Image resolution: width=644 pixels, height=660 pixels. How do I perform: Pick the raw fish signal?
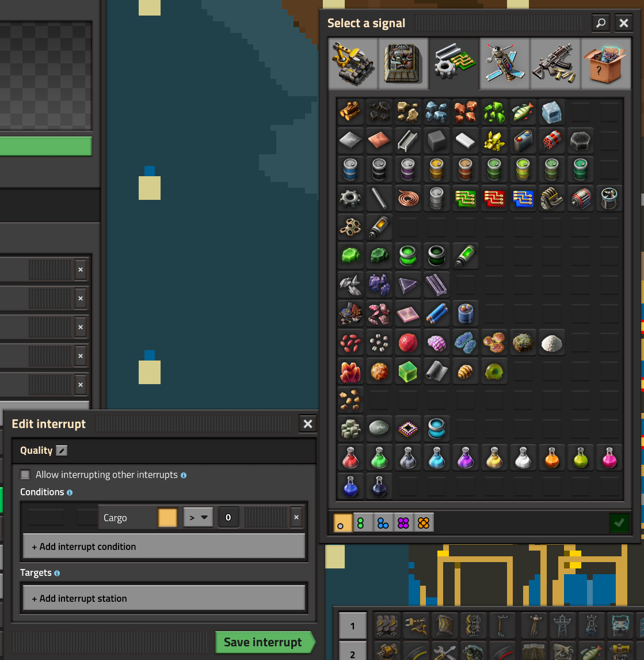pos(523,112)
